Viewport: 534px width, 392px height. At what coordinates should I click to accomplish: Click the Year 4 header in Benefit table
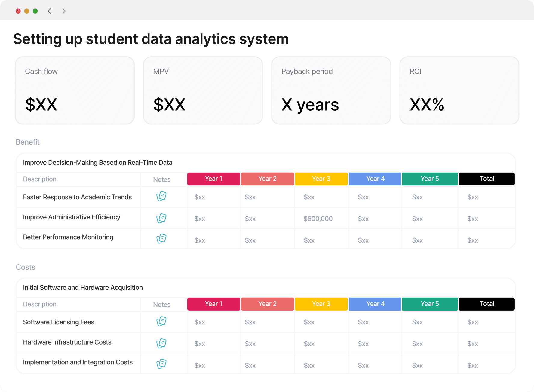click(375, 179)
